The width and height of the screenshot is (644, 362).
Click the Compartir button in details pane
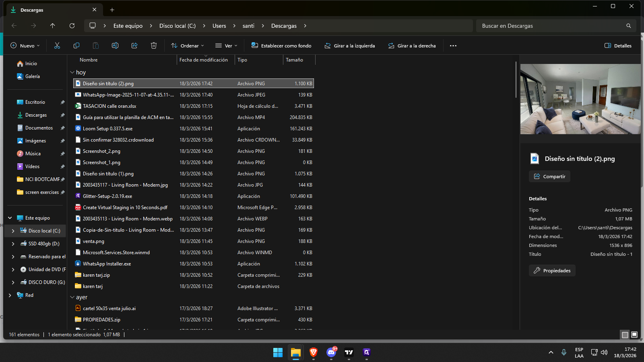[549, 177]
